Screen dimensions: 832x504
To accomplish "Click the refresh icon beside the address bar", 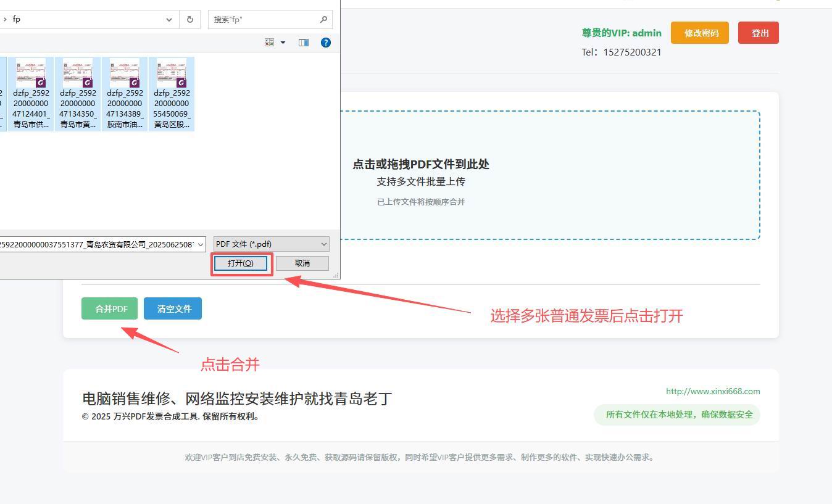I will (189, 19).
